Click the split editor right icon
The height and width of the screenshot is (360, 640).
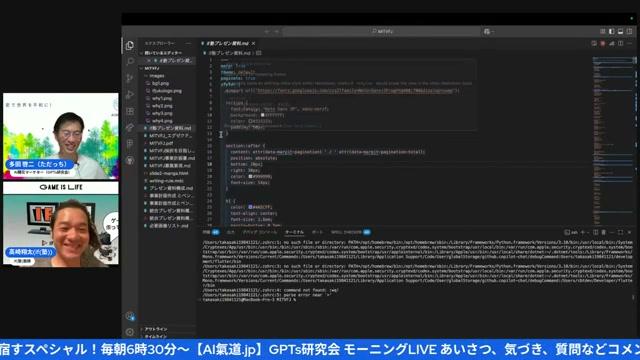pyautogui.click(x=620, y=43)
